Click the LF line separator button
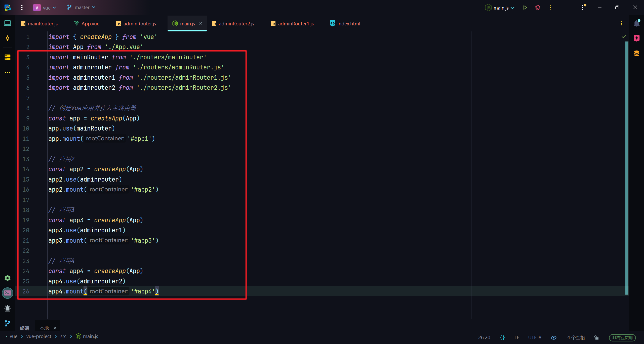 (x=517, y=337)
